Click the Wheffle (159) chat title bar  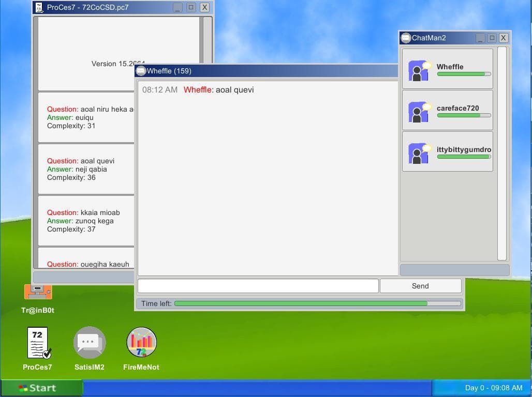tap(267, 71)
